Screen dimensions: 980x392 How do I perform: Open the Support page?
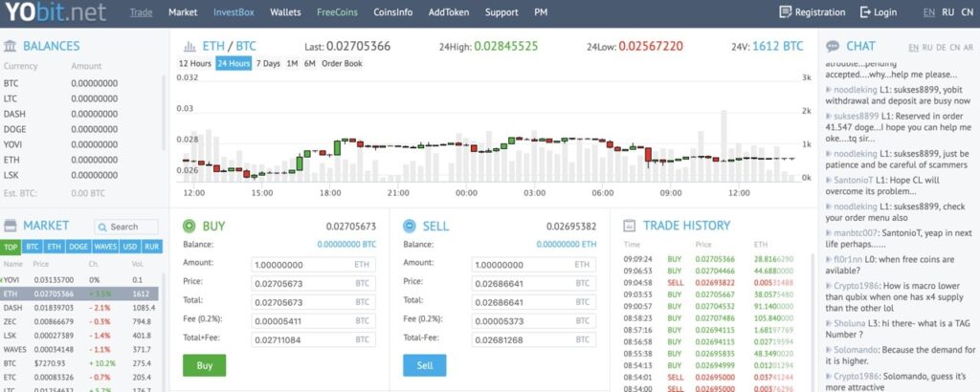tap(501, 11)
